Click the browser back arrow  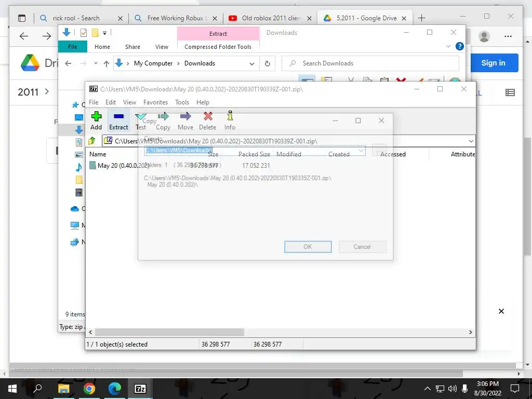click(x=24, y=36)
